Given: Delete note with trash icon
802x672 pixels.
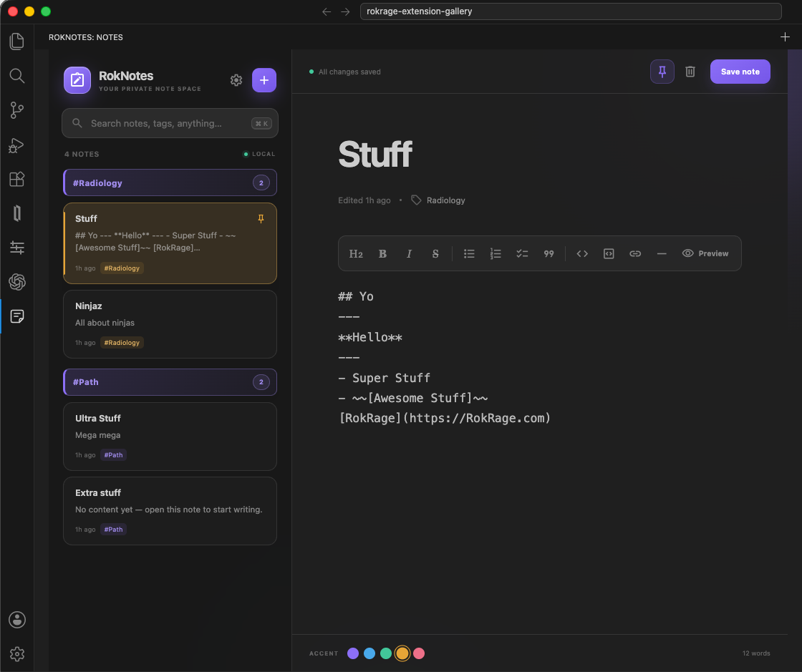Looking at the screenshot, I should pos(690,72).
